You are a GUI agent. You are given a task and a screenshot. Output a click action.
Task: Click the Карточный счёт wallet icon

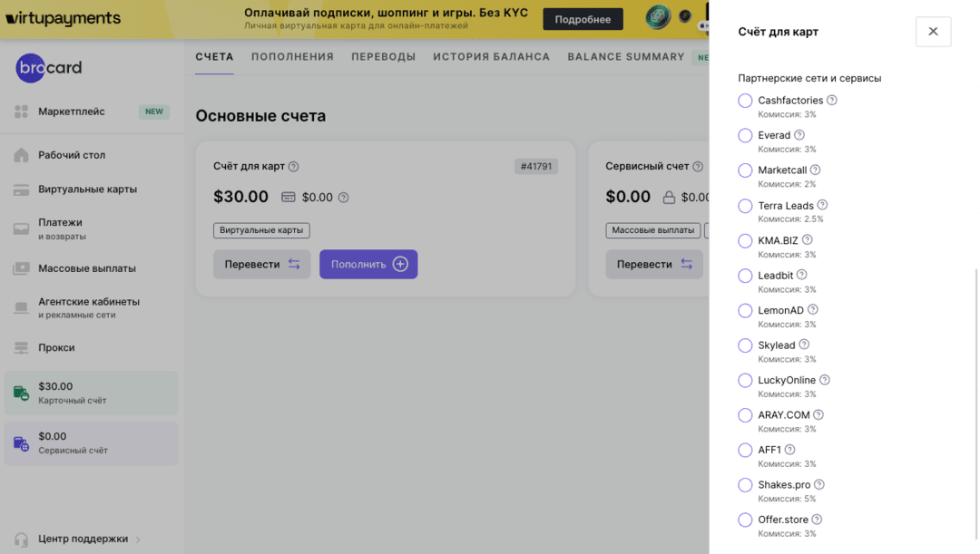pyautogui.click(x=21, y=393)
